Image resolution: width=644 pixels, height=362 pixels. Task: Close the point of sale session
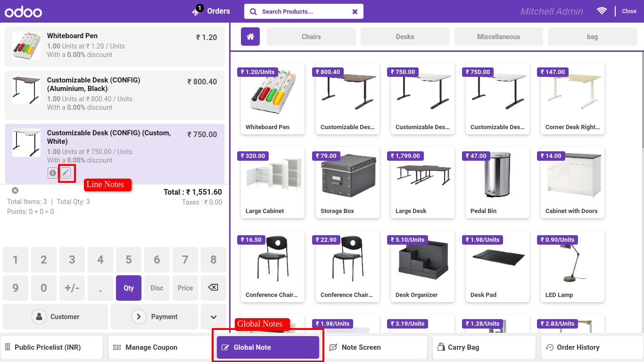pyautogui.click(x=629, y=11)
